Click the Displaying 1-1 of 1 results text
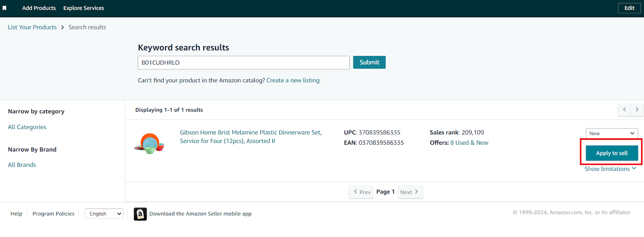 [x=169, y=110]
